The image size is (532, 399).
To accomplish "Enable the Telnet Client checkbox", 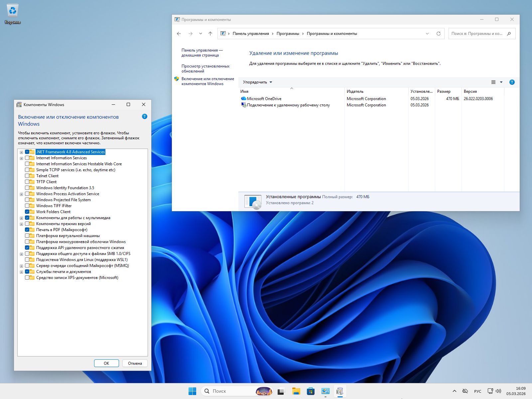I will click(28, 176).
